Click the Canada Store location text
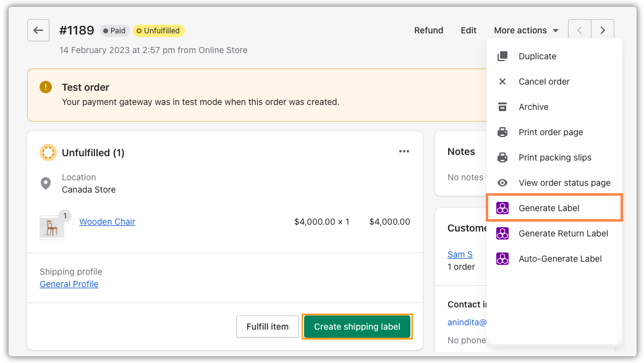The height and width of the screenshot is (363, 644). point(89,190)
